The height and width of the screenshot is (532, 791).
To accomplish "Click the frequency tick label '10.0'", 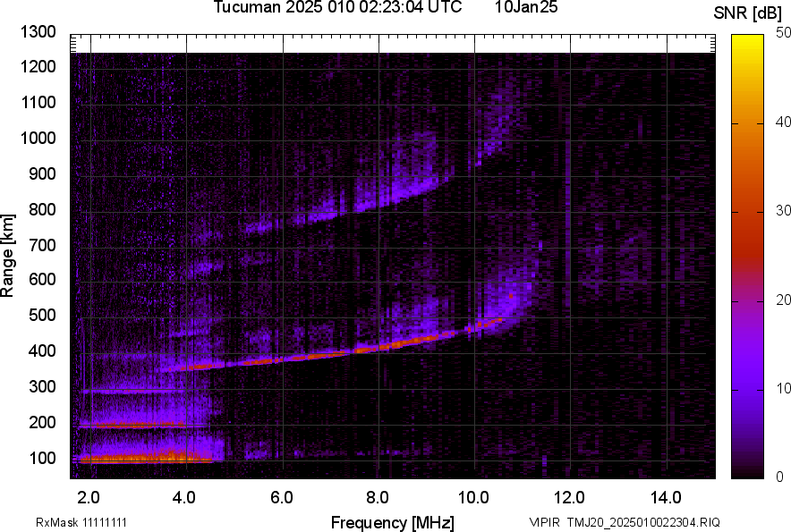I will click(x=473, y=498).
